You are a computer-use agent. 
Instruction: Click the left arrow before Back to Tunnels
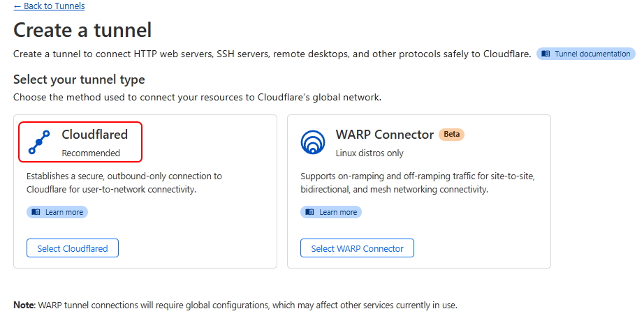17,6
